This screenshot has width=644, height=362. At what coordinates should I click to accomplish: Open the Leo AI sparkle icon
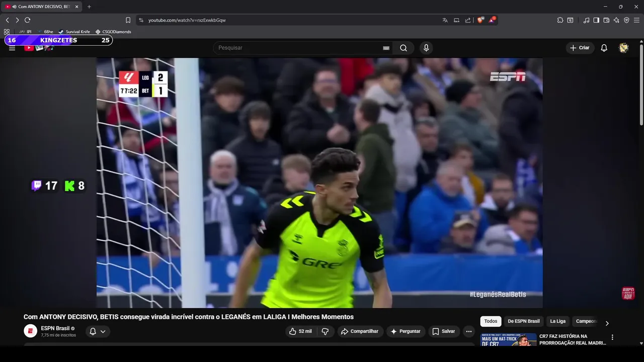pos(616,20)
